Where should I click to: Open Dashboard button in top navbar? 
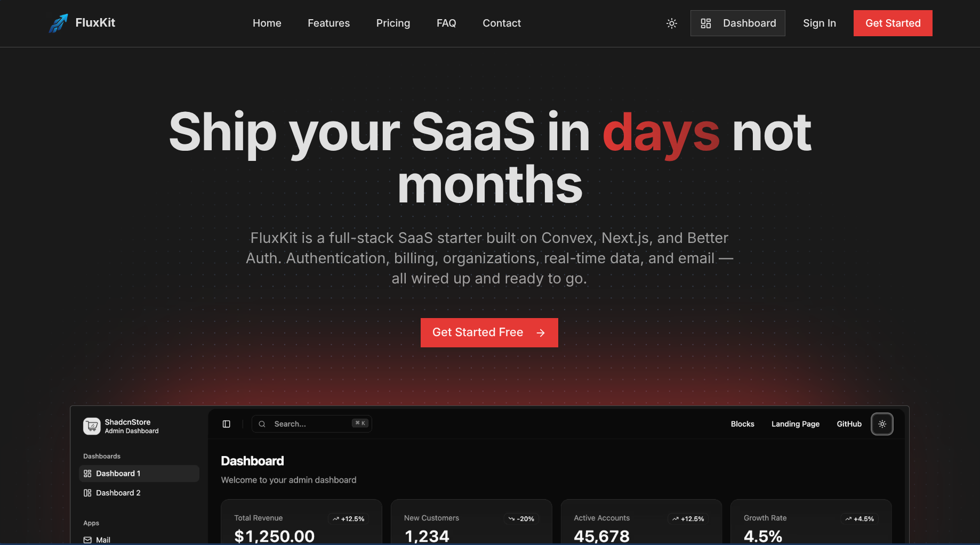(737, 23)
